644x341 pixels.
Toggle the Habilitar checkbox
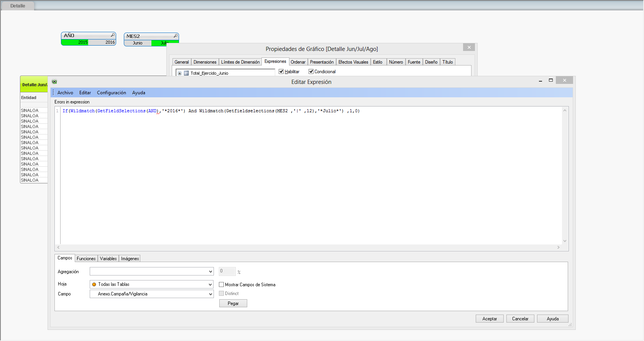(281, 72)
